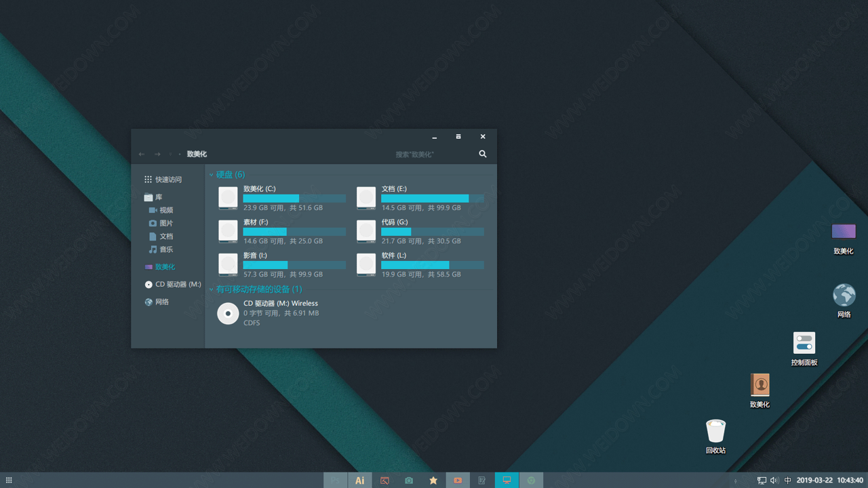Open the network tray icon
Screen dimensions: 868x488
click(x=762, y=481)
